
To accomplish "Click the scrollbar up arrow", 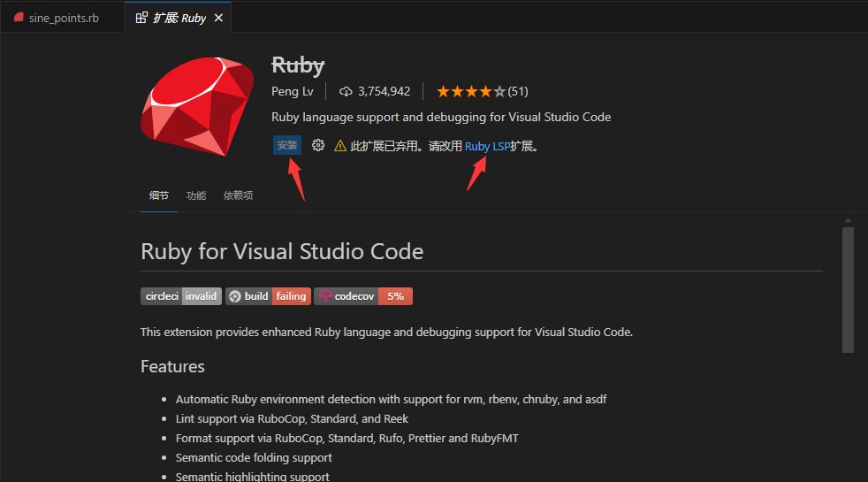I will (x=848, y=220).
